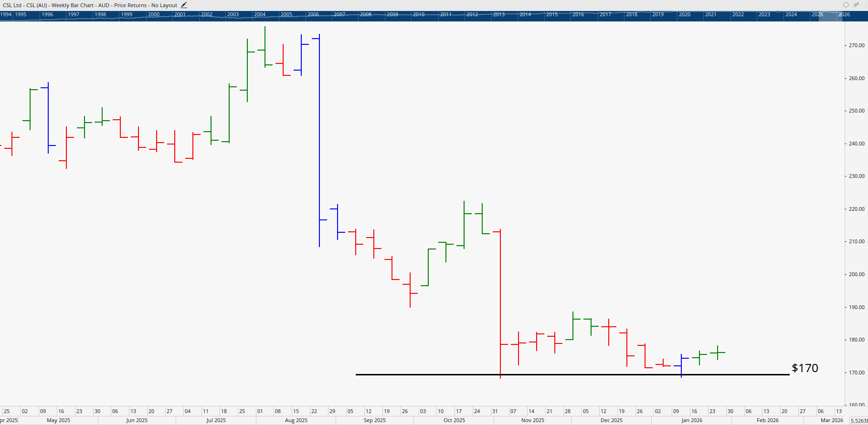Click the 'Feb 2026' month label
The image size is (868, 425).
(x=768, y=420)
